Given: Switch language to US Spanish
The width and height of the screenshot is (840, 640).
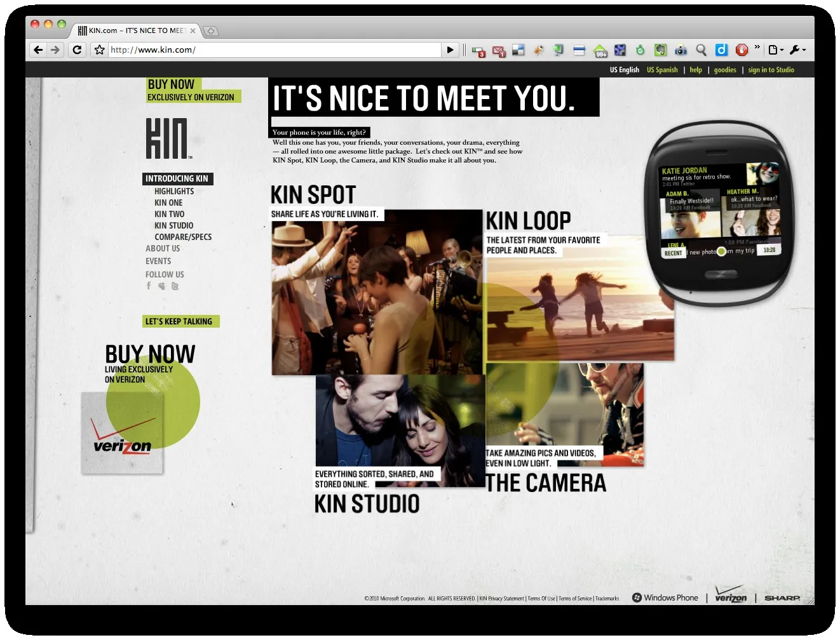Looking at the screenshot, I should pyautogui.click(x=662, y=70).
